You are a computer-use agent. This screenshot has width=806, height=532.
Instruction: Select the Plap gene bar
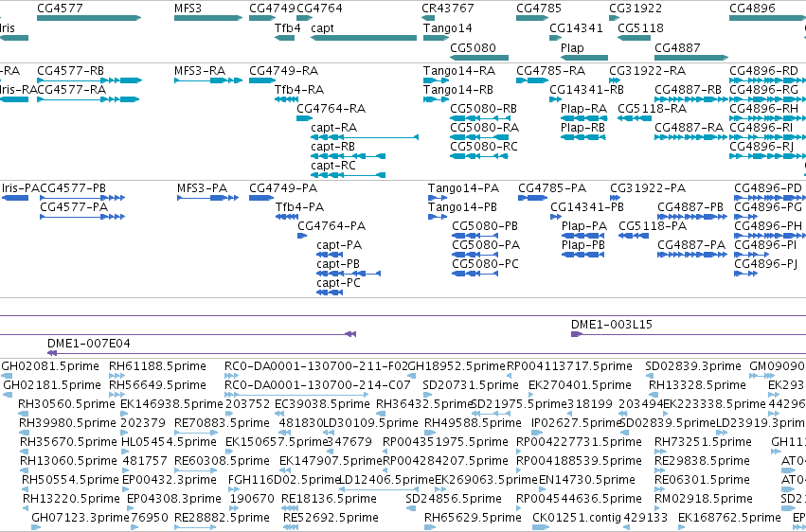point(584,58)
